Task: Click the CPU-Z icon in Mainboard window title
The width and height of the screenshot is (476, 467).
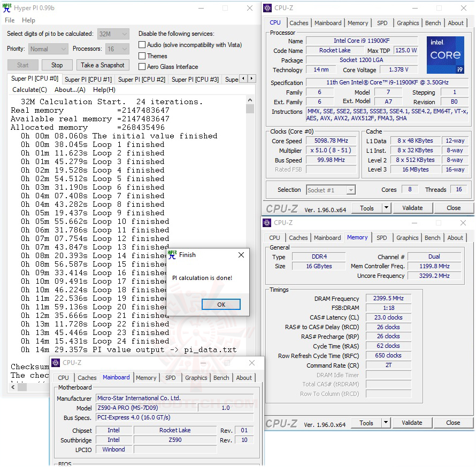Action: [x=56, y=363]
